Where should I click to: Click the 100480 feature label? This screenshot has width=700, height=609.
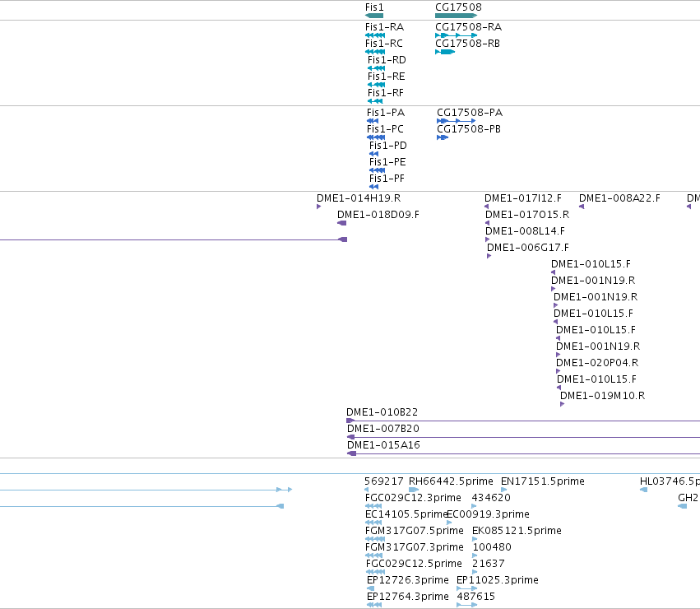[x=492, y=548]
